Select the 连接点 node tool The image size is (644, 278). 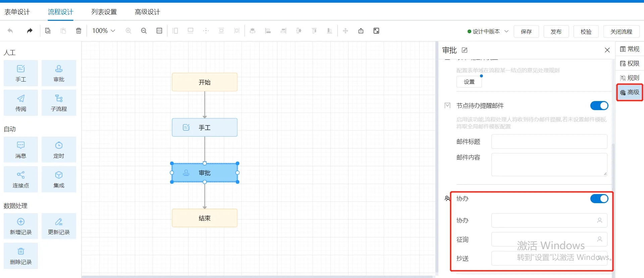[x=21, y=179]
